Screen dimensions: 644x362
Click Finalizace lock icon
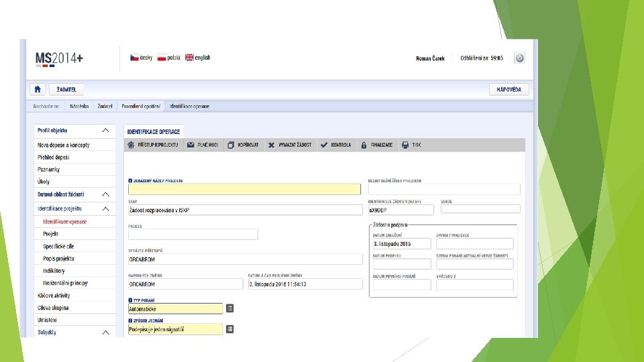point(364,145)
